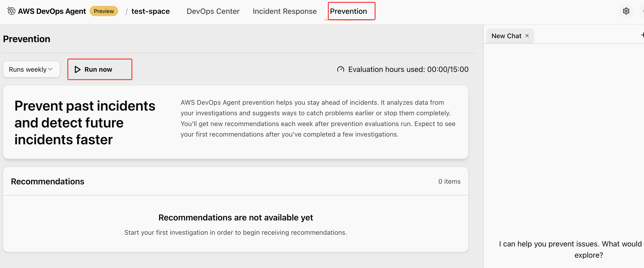The width and height of the screenshot is (644, 268).
Task: Click the 0 items count label
Action: [449, 181]
